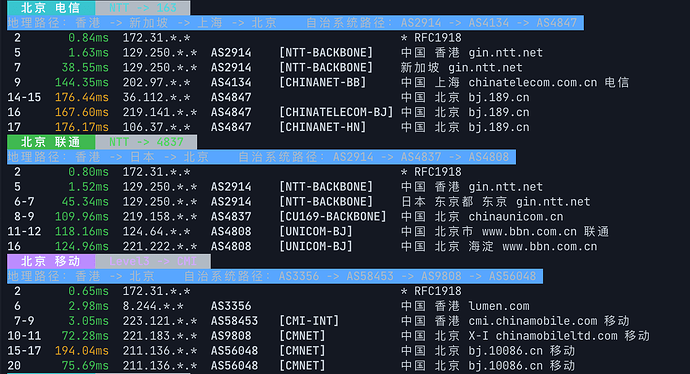This screenshot has width=690, height=374.
Task: Select the 194.04ms latency value
Action: point(81,351)
